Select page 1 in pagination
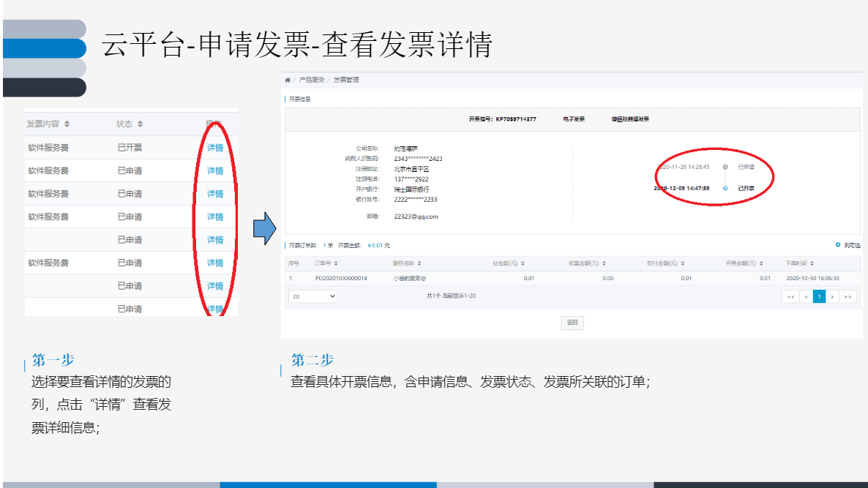Viewport: 868px width, 488px height. 819,296
